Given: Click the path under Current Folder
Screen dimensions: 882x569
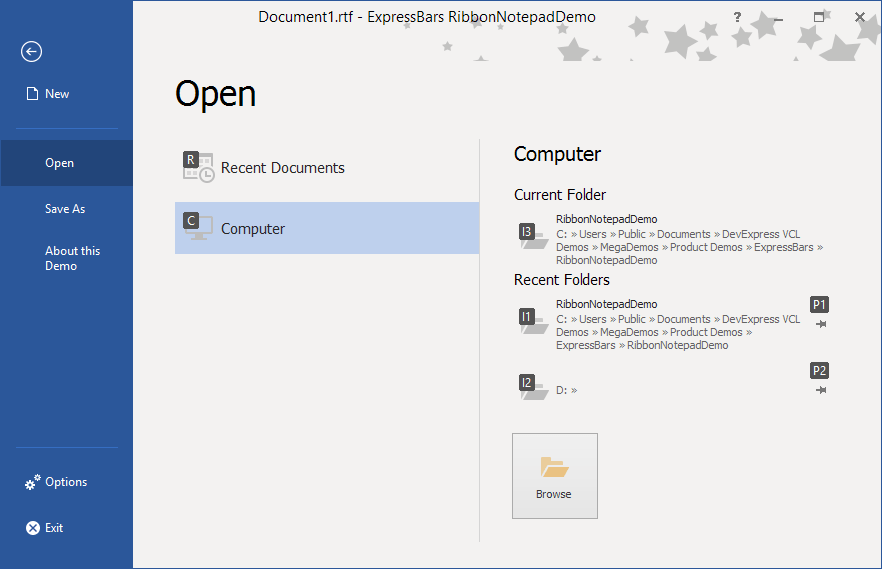Looking at the screenshot, I should coord(690,247).
